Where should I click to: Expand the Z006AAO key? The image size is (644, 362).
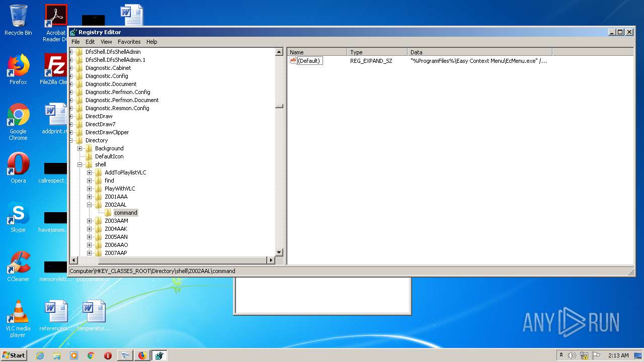point(90,245)
